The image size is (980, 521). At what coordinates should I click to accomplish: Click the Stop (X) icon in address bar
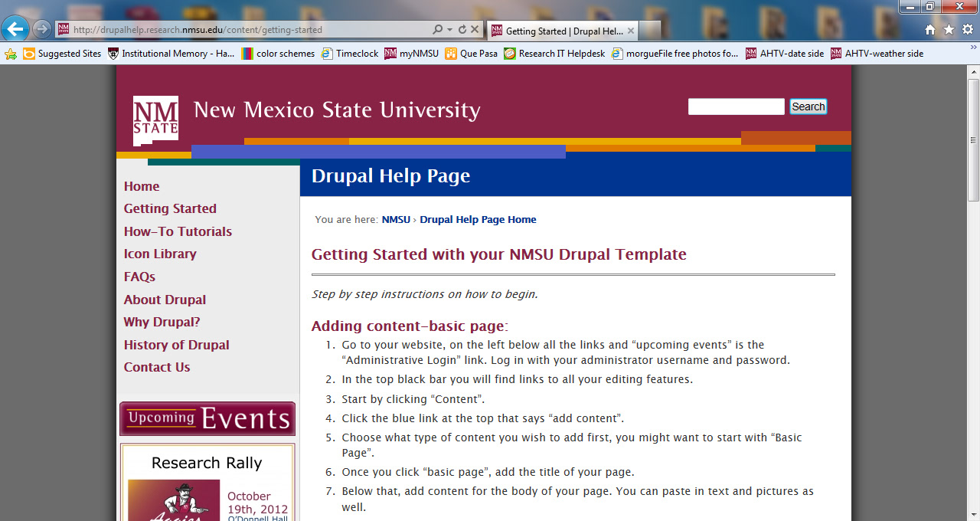tap(475, 30)
